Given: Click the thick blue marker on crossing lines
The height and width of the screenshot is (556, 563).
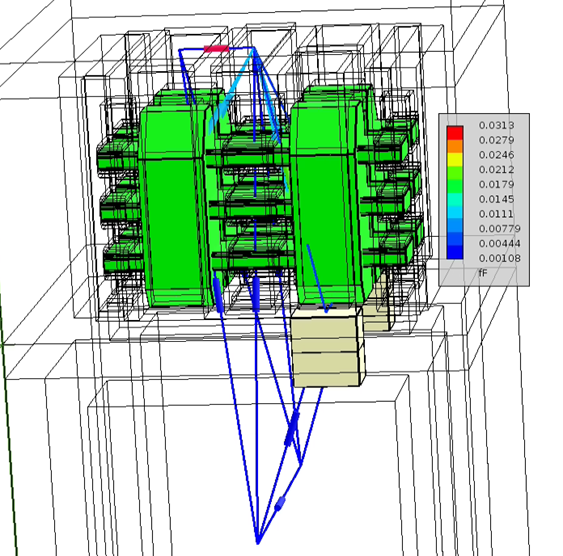Looking at the screenshot, I should point(292,429).
